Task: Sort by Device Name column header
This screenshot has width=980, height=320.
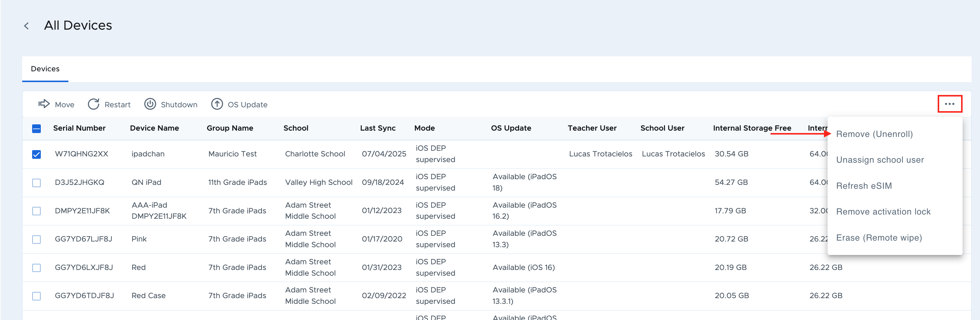Action: 154,128
